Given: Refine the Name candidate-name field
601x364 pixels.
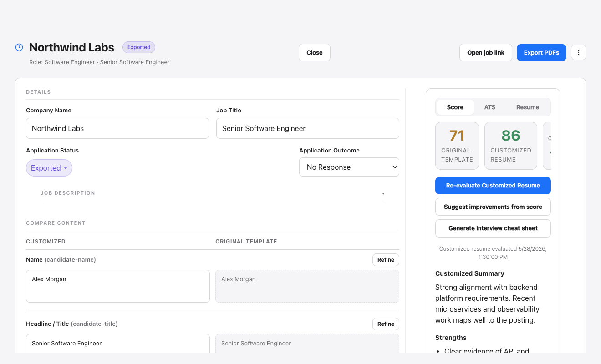Looking at the screenshot, I should pos(386,260).
